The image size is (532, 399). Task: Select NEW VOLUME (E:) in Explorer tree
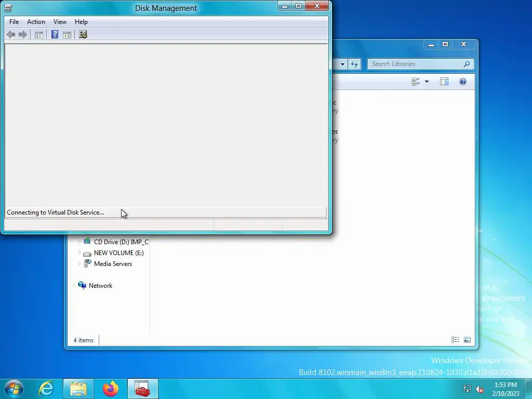pyautogui.click(x=119, y=253)
